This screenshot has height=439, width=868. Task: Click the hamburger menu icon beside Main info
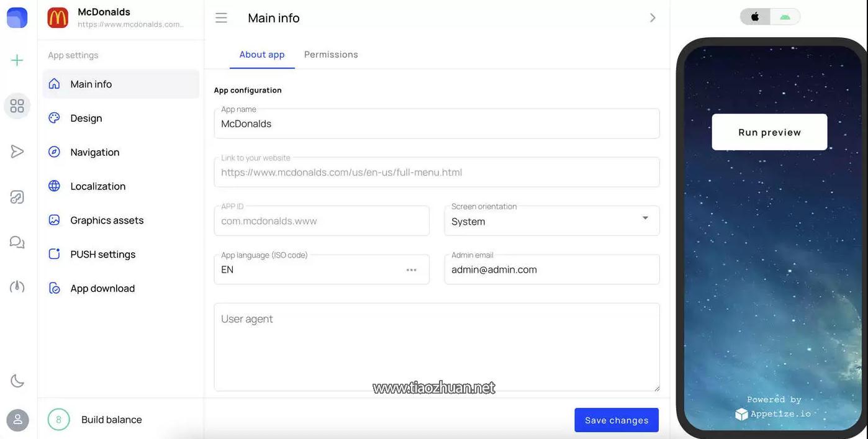tap(221, 18)
